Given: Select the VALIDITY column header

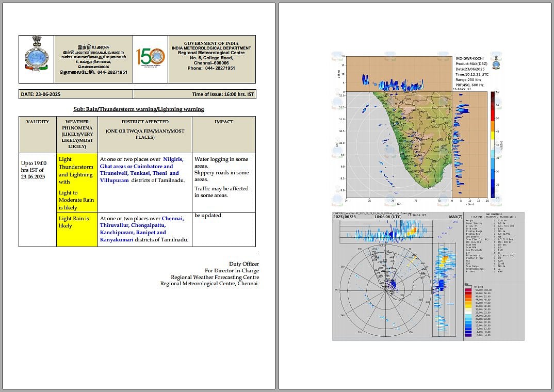Looking at the screenshot, I should click(38, 122).
